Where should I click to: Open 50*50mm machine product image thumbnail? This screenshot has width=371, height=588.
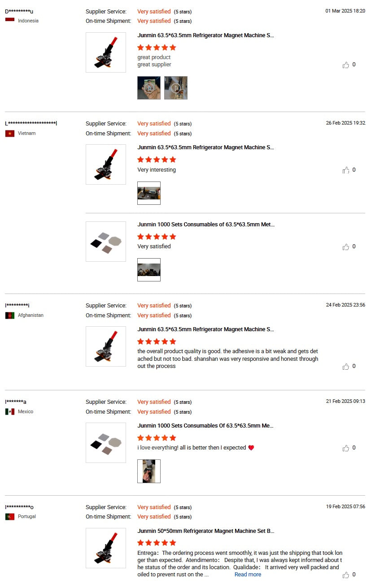(x=106, y=548)
